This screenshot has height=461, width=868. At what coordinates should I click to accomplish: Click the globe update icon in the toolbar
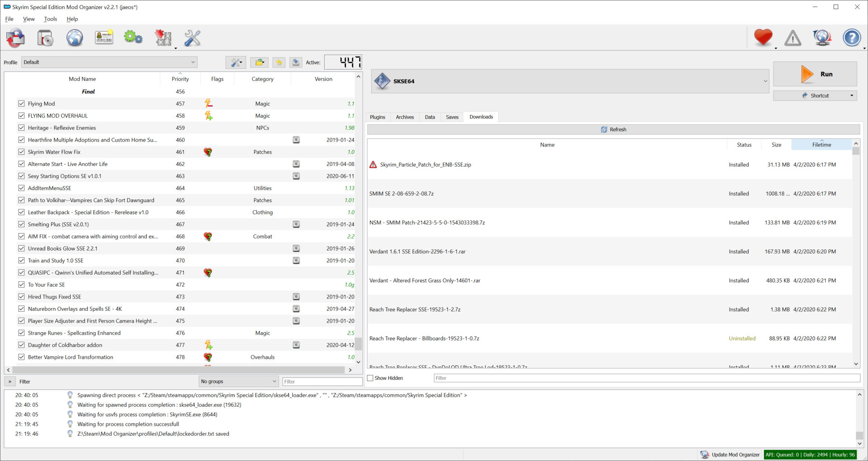click(x=822, y=38)
